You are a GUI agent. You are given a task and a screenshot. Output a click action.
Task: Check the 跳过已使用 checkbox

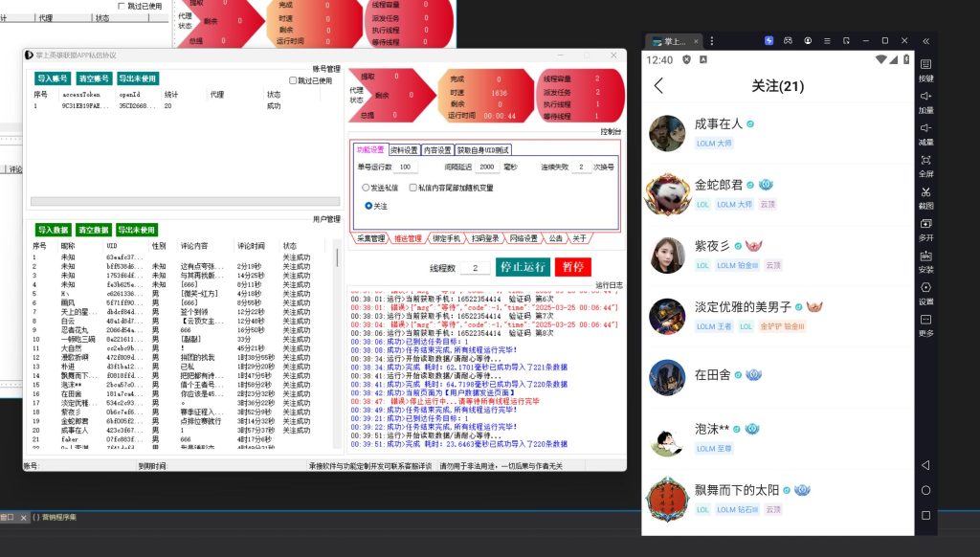tap(293, 80)
